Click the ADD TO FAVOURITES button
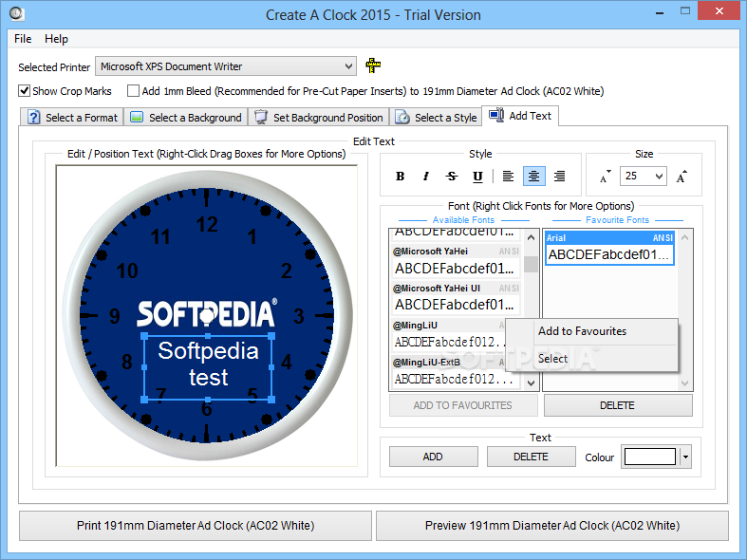Viewport: 747px width, 560px height. point(463,405)
